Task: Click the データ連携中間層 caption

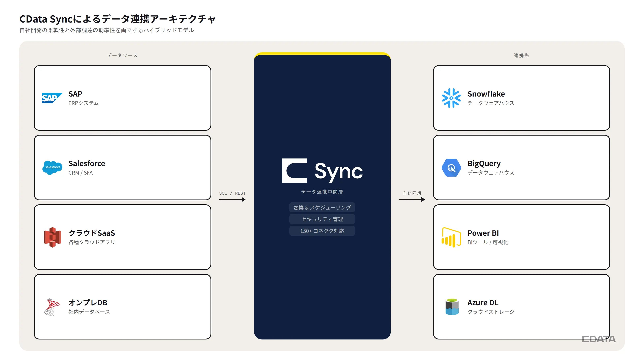Action: [x=322, y=192]
